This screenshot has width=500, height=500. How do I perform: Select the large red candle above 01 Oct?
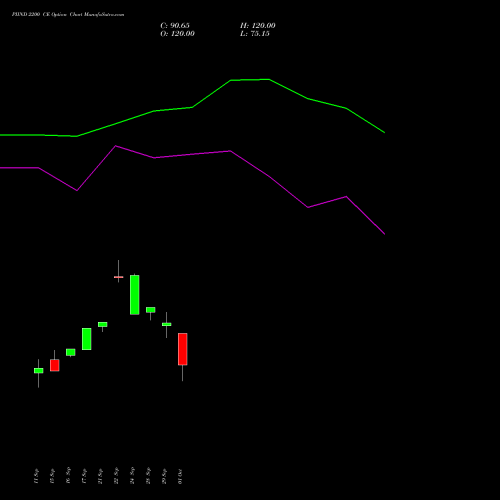pyautogui.click(x=183, y=349)
